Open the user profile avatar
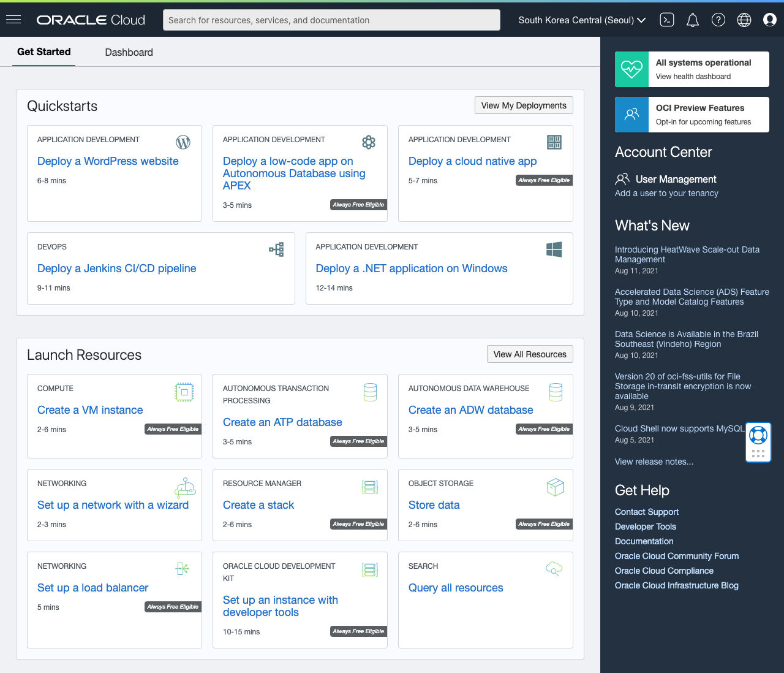Image resolution: width=784 pixels, height=673 pixels. click(769, 20)
